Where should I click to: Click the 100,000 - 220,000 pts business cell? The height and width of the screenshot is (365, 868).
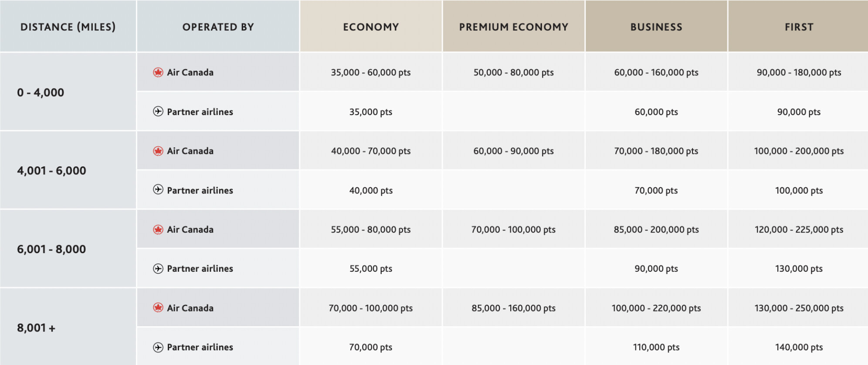pos(656,308)
